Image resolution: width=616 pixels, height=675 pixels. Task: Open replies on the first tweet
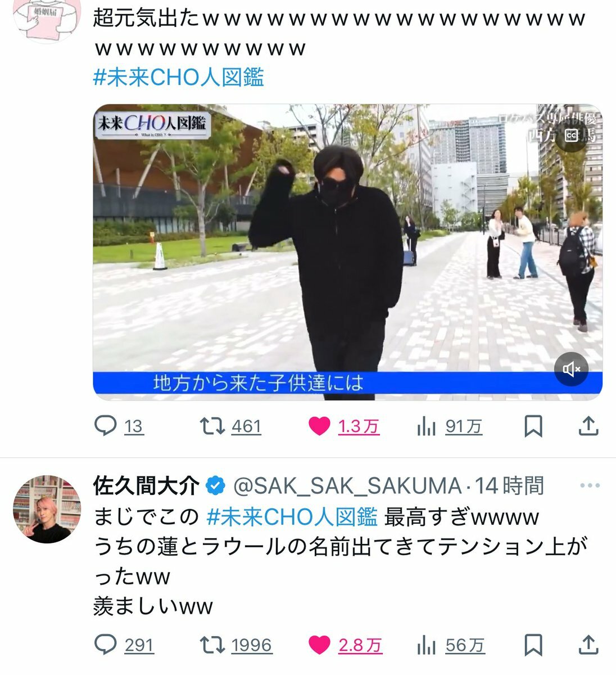click(x=119, y=427)
